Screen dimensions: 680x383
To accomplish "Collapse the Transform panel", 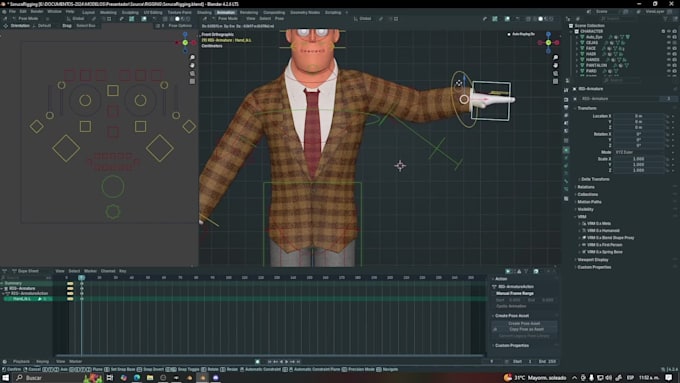I will tap(586, 108).
